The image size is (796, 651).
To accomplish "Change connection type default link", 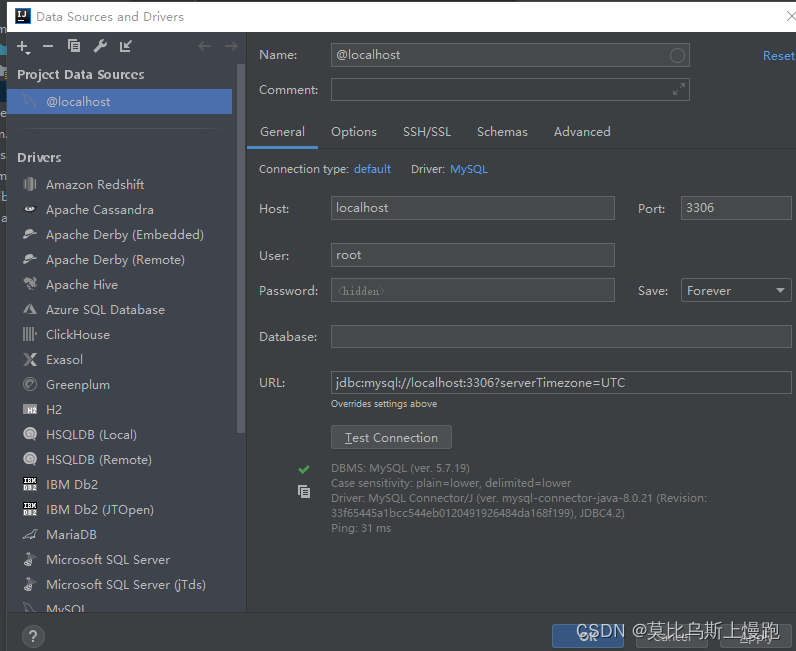I will tap(372, 169).
